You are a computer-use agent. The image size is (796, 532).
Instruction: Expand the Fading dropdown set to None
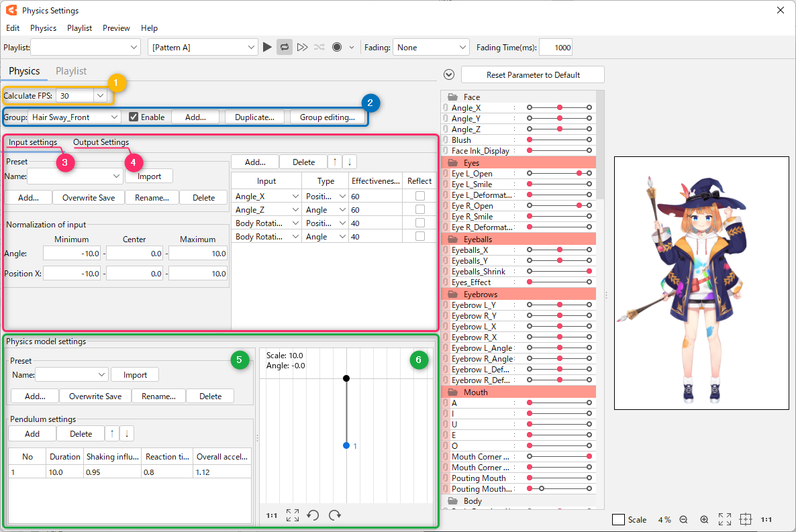430,48
